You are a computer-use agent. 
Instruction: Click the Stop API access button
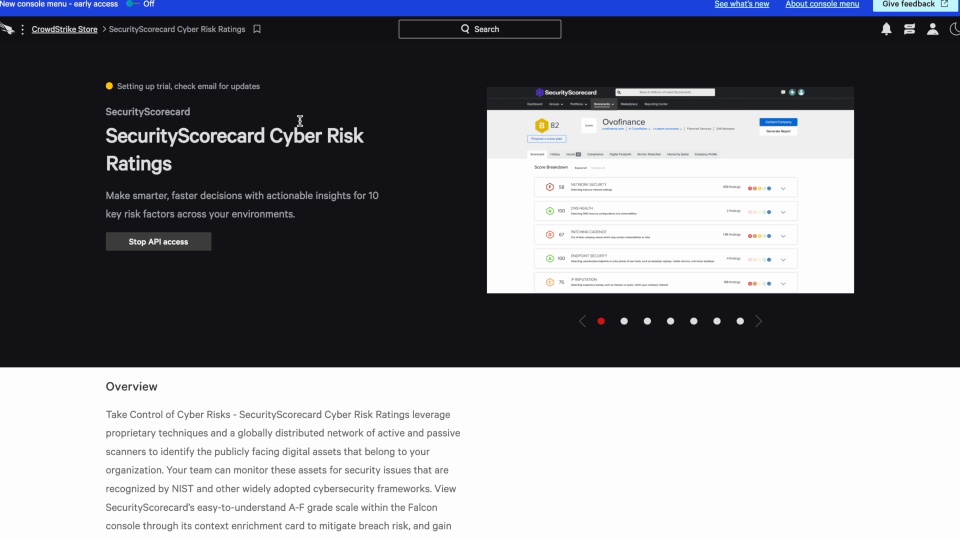[x=159, y=241]
